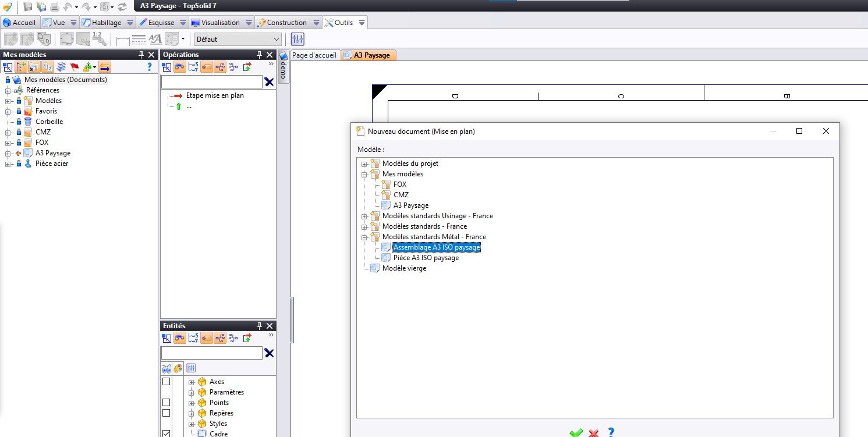Uncheck the Cadre visibility checkbox

coord(166,434)
